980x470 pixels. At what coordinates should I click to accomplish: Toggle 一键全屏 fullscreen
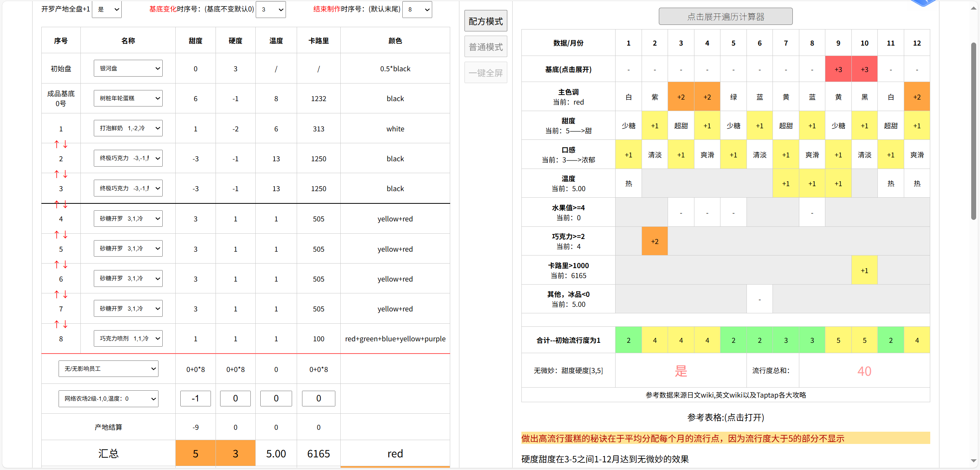486,73
